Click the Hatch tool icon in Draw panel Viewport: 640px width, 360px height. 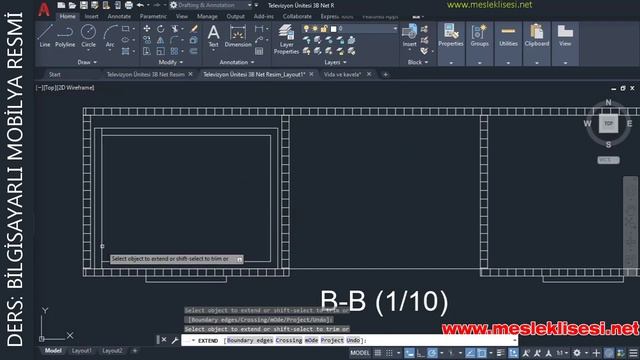[x=126, y=51]
